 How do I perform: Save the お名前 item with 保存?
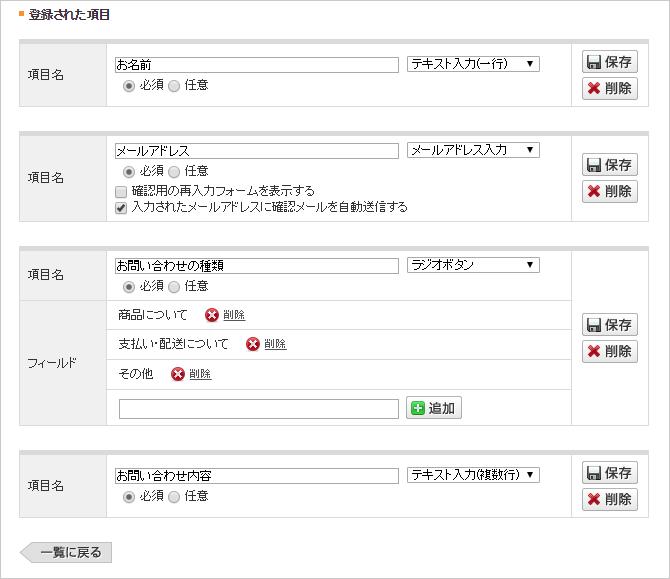[x=609, y=61]
